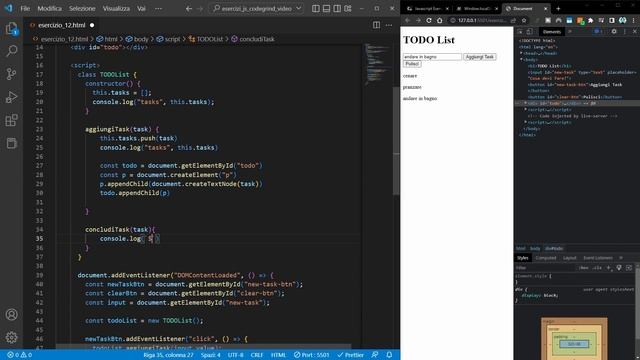640x360 pixels.
Task: Toggle the bottom panel layout icon
Action: pos(327,8)
